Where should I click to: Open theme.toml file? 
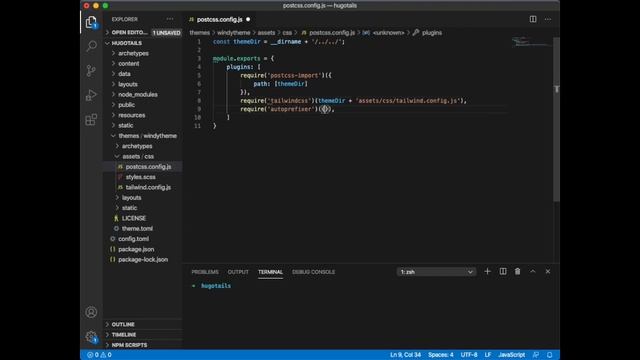coord(137,229)
